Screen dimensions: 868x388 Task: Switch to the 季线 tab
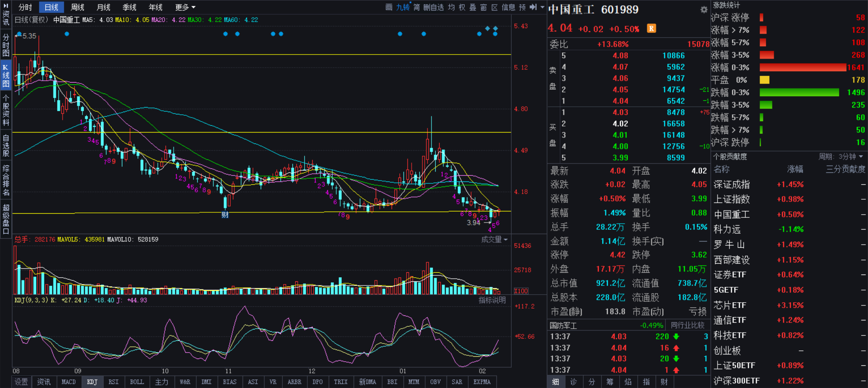pyautogui.click(x=130, y=7)
